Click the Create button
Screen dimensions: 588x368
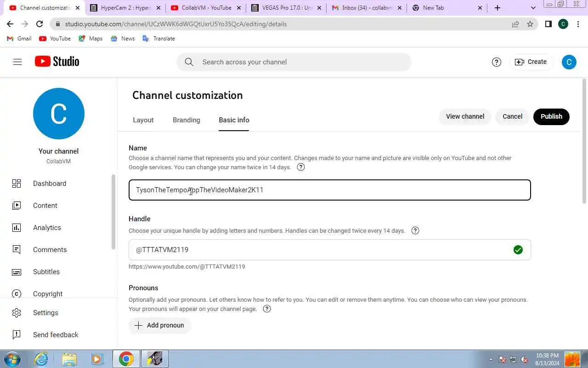coord(531,62)
